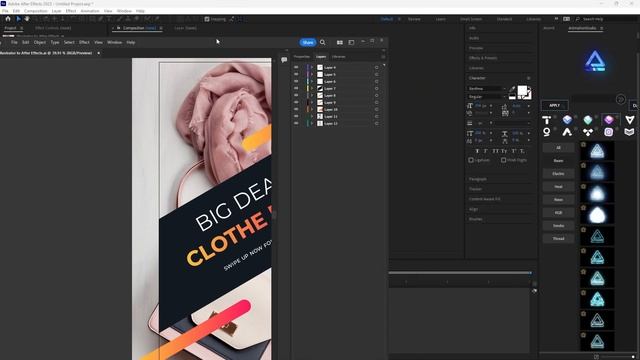Select the T text category icon
This screenshot has height=360, width=640.
(x=547, y=120)
